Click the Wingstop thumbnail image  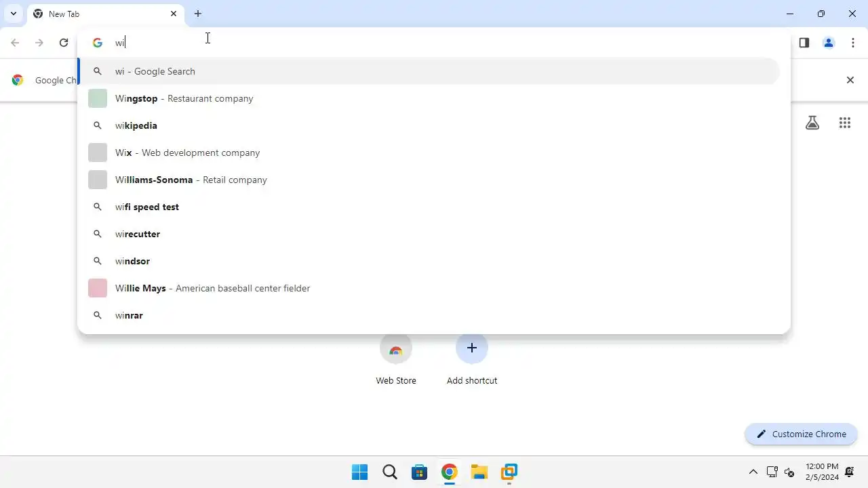[x=98, y=98]
